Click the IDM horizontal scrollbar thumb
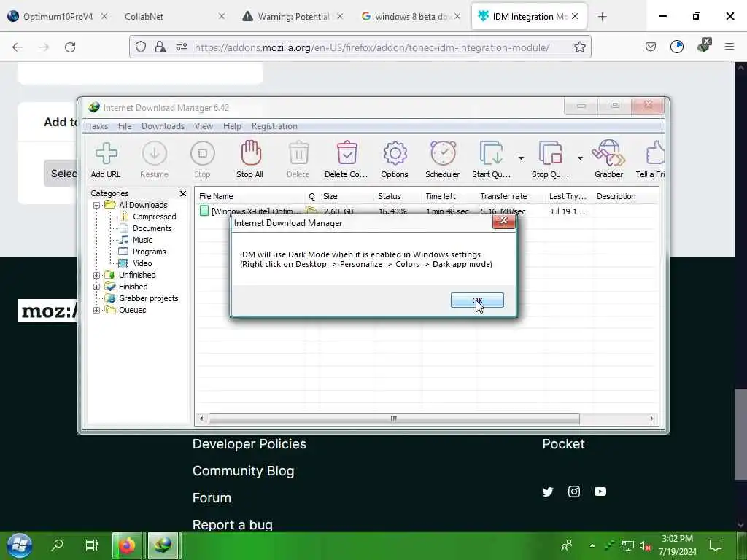This screenshot has width=747, height=560. pos(394,419)
